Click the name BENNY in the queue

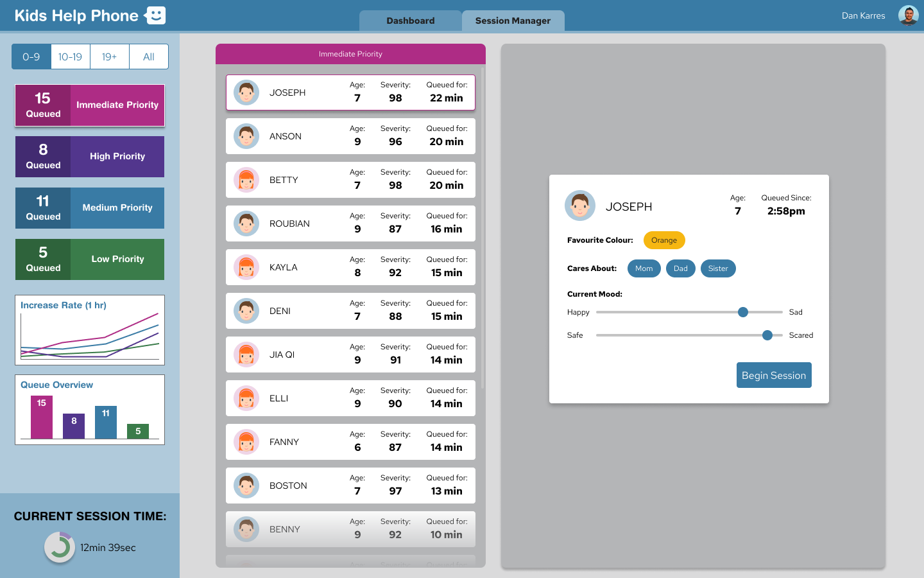pyautogui.click(x=285, y=529)
